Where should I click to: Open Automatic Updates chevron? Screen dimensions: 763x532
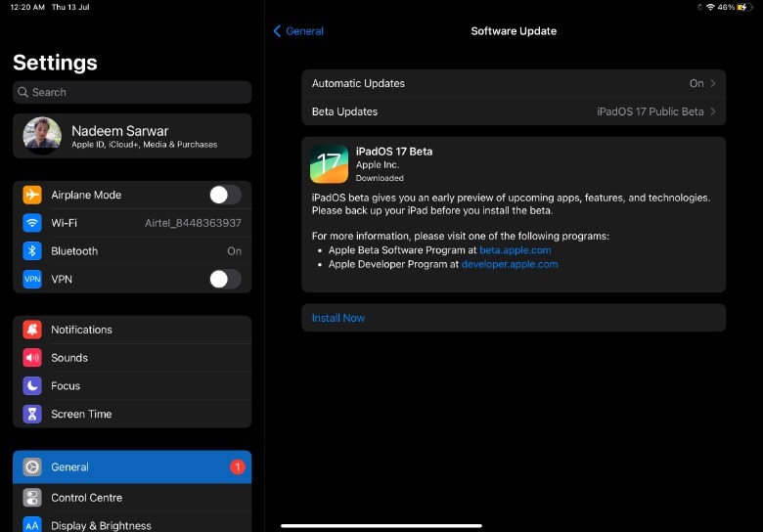point(713,84)
